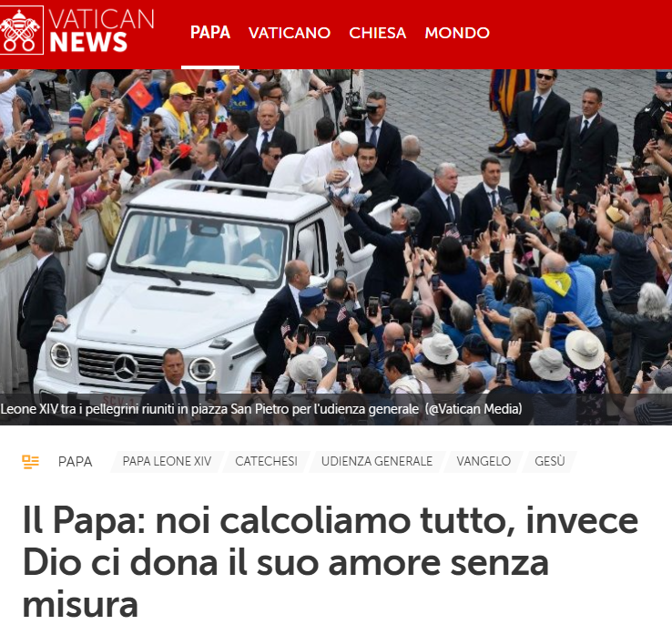The height and width of the screenshot is (635, 672).
Task: Click the photo caption about Leone XIV
Action: (x=209, y=409)
